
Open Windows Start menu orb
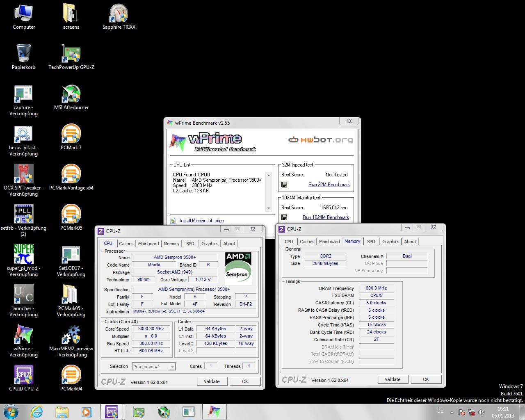[x=11, y=412]
